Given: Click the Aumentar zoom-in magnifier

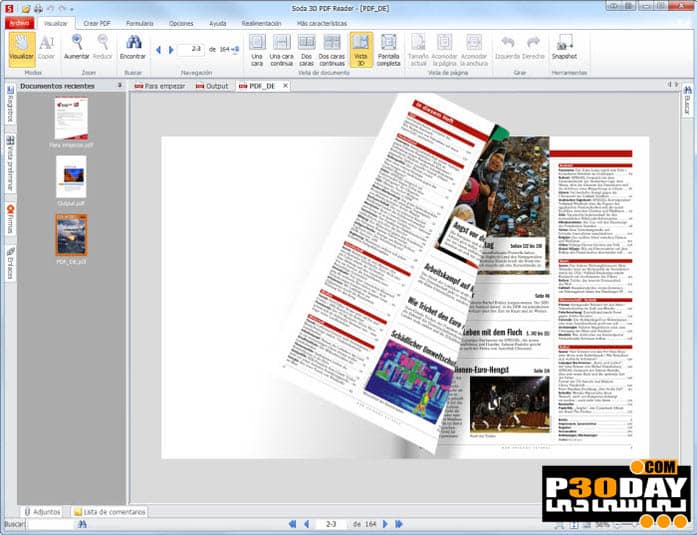Looking at the screenshot, I should tap(77, 48).
